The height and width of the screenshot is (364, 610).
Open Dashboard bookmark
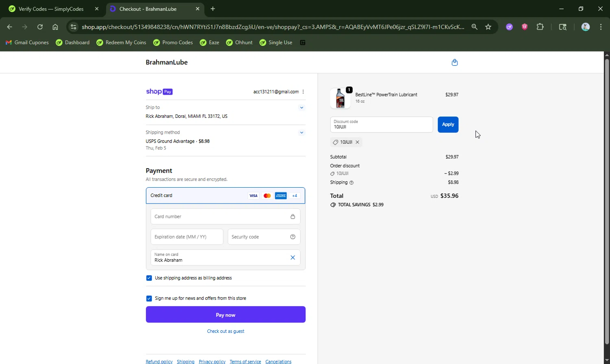click(73, 43)
